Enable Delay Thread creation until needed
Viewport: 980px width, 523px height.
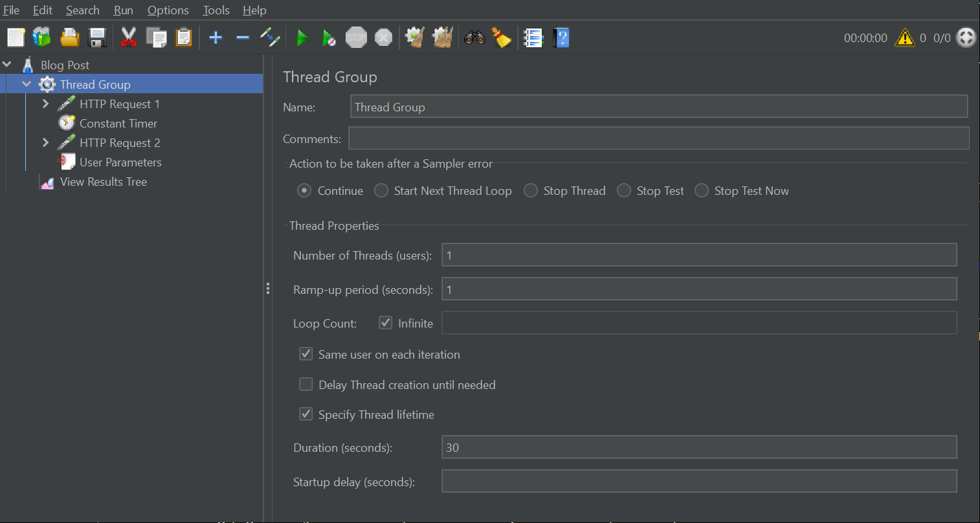click(306, 384)
